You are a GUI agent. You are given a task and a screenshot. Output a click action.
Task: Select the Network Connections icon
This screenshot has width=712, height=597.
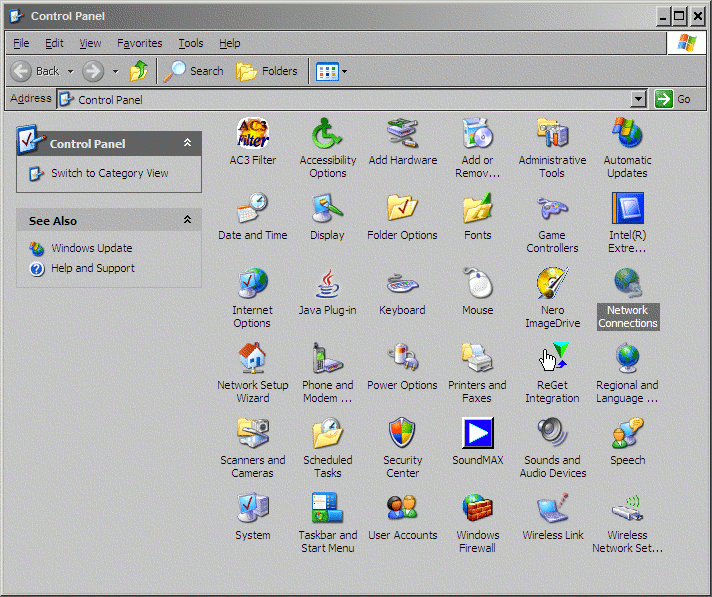(627, 283)
